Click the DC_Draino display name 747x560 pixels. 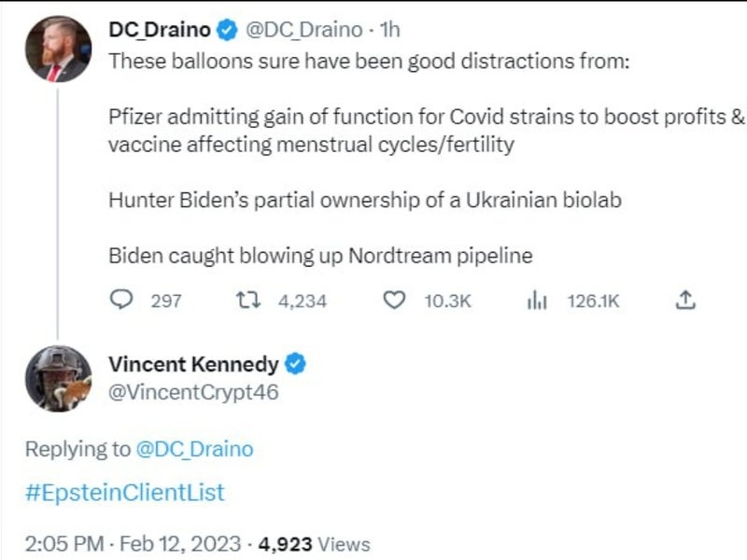[x=160, y=30]
